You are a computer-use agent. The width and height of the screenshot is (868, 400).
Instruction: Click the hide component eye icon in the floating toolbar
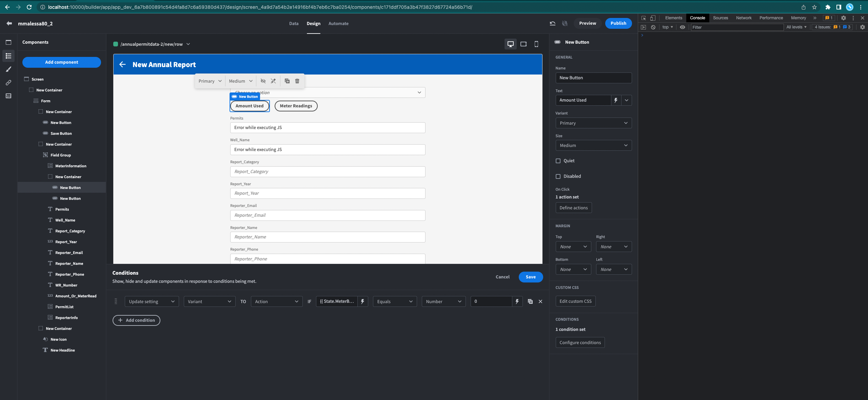(x=263, y=81)
